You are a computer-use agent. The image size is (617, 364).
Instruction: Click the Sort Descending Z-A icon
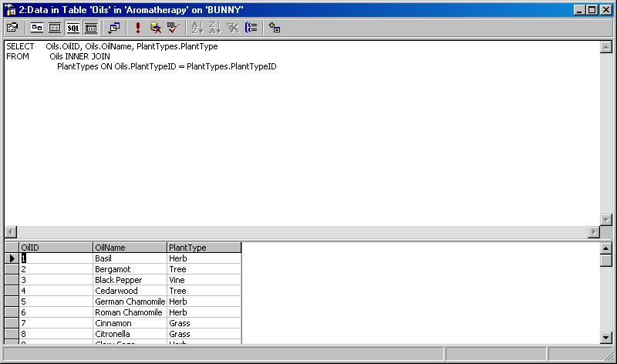point(215,28)
